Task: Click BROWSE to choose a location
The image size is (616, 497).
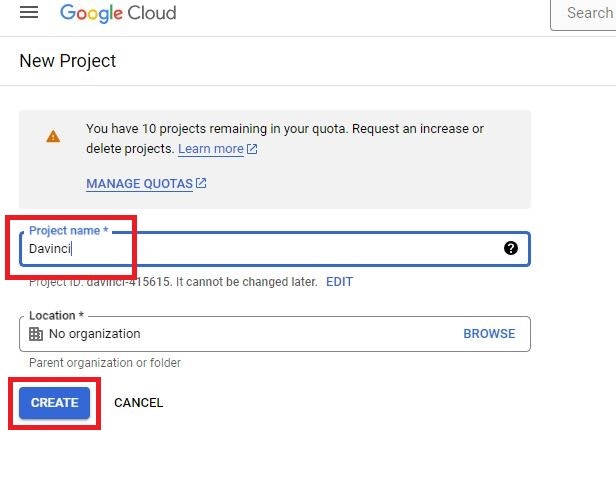Action: (x=489, y=334)
